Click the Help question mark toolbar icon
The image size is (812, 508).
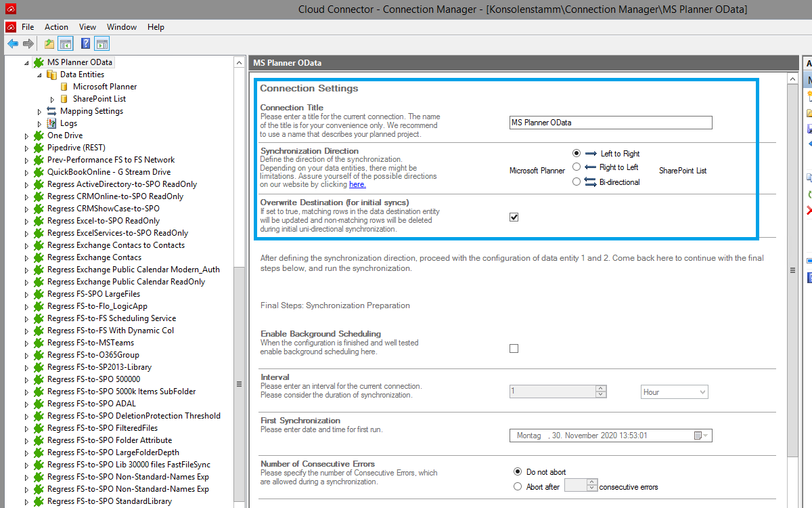85,44
